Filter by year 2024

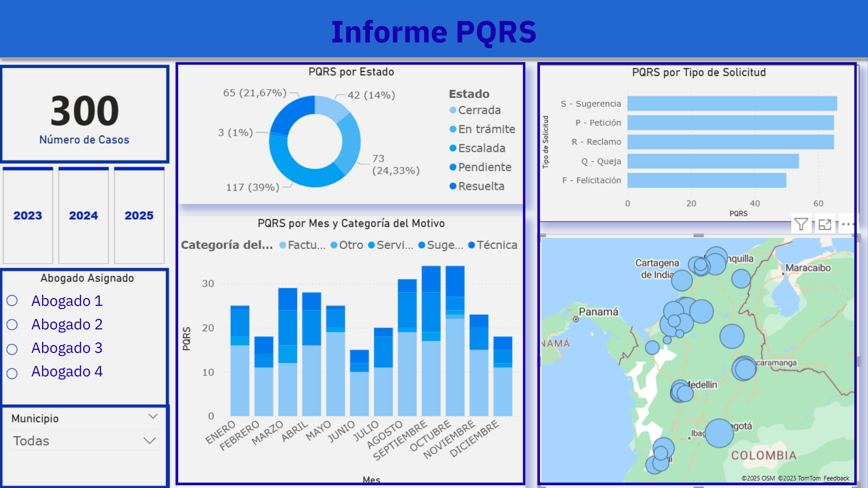coord(84,216)
